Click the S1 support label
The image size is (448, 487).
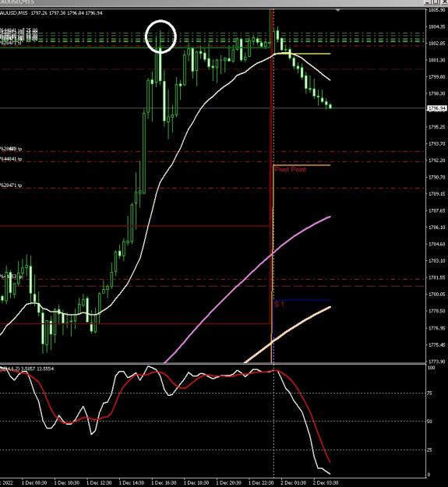pyautogui.click(x=279, y=305)
